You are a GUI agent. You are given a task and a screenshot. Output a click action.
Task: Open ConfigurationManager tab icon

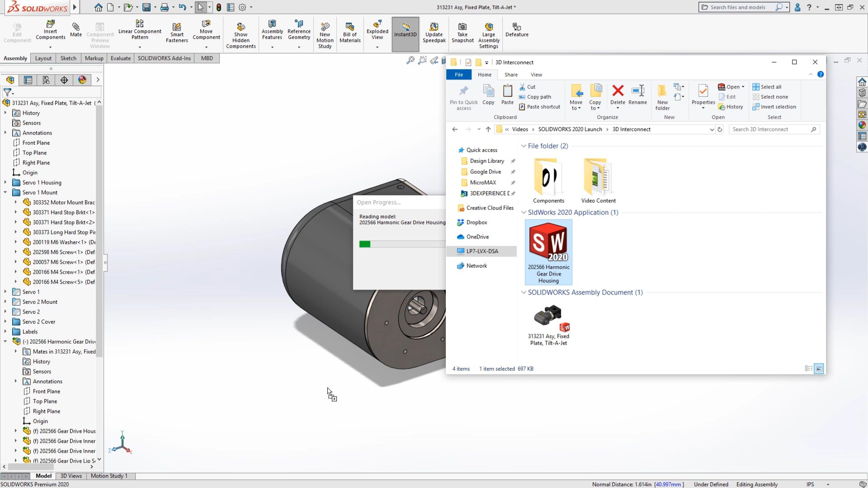(x=46, y=80)
